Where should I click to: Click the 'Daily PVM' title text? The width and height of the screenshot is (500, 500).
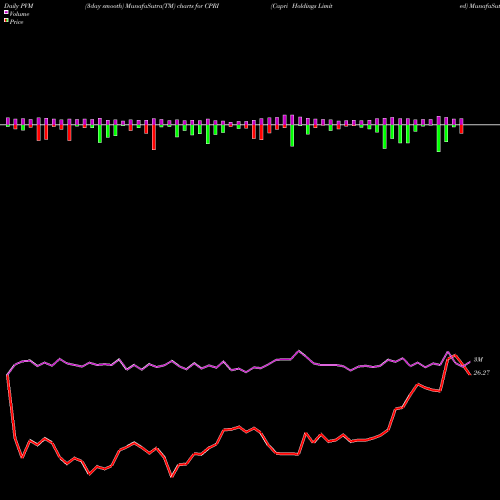coord(19,6)
